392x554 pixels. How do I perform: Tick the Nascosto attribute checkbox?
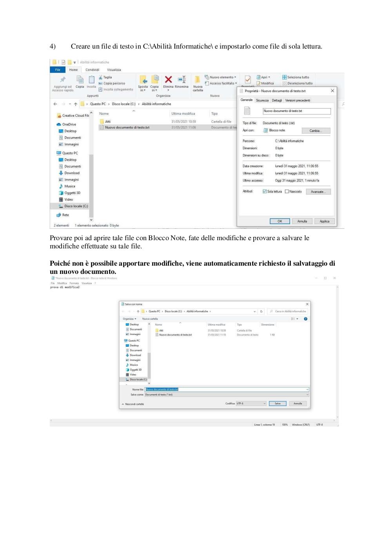point(287,192)
